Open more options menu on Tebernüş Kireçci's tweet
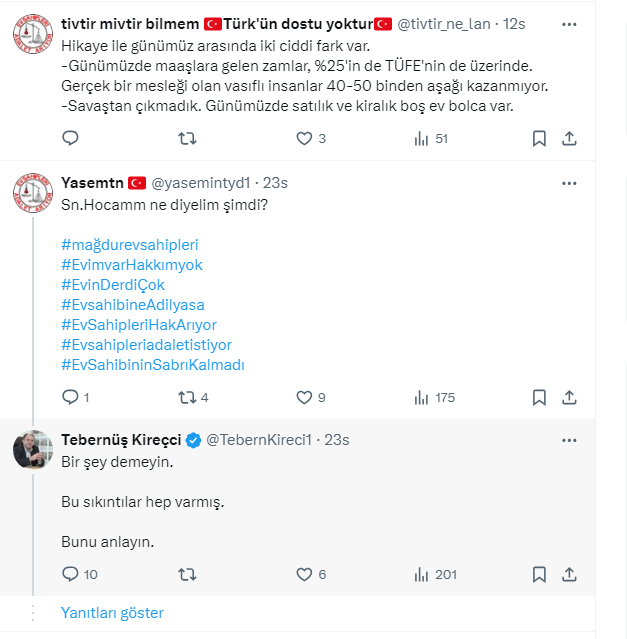 [x=569, y=439]
